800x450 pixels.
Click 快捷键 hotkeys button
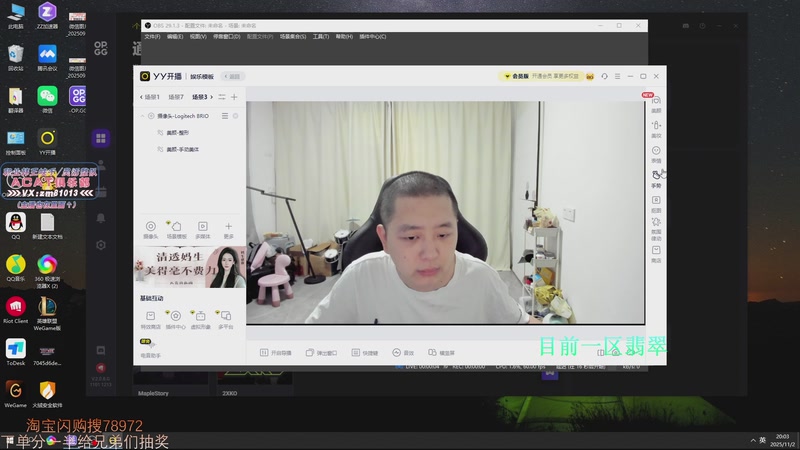click(x=365, y=353)
